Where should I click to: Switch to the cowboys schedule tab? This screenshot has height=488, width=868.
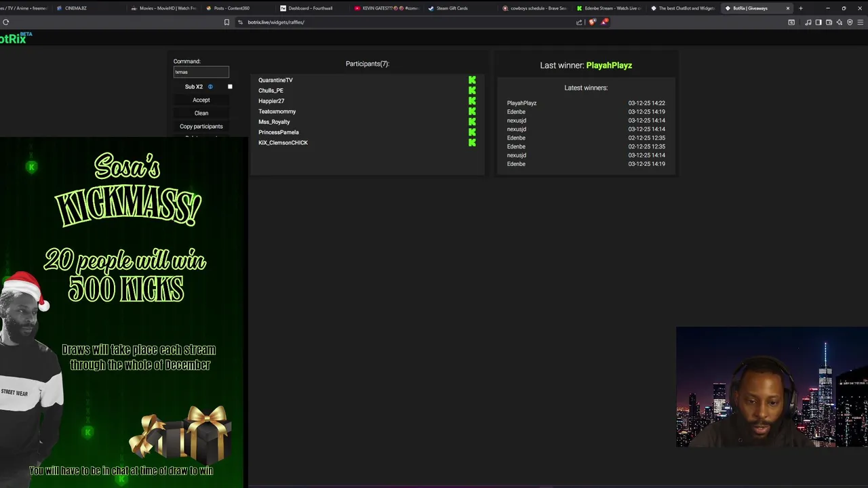tap(535, 8)
